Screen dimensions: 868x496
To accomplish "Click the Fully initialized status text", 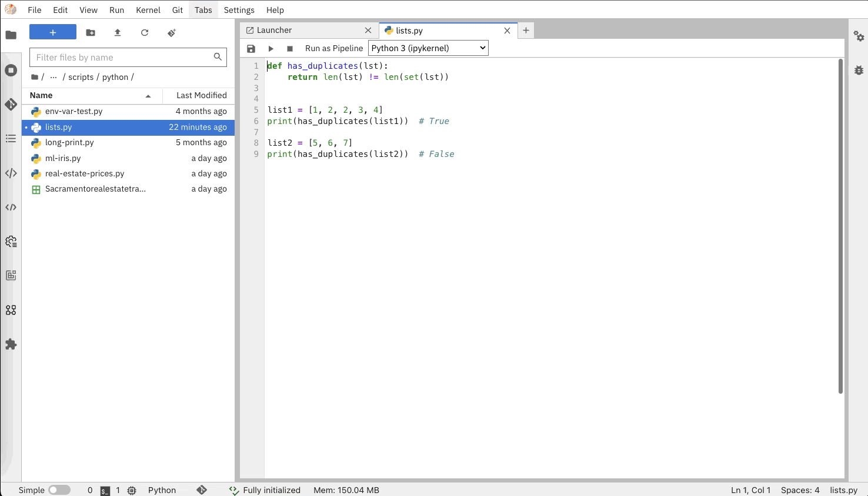I will pyautogui.click(x=271, y=490).
